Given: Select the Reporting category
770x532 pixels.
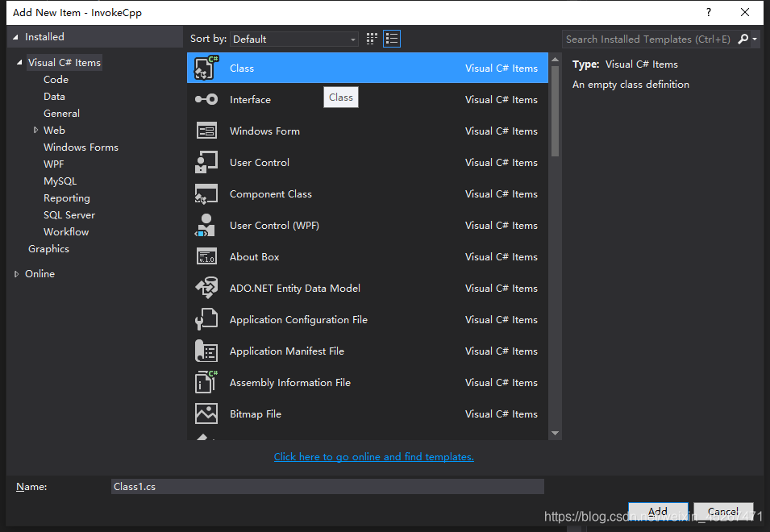Looking at the screenshot, I should tap(67, 198).
